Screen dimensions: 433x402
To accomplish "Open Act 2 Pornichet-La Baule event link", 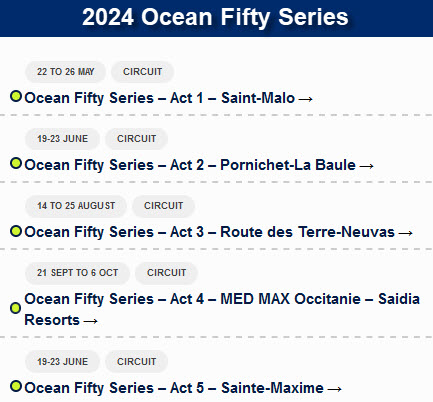I will click(199, 165).
